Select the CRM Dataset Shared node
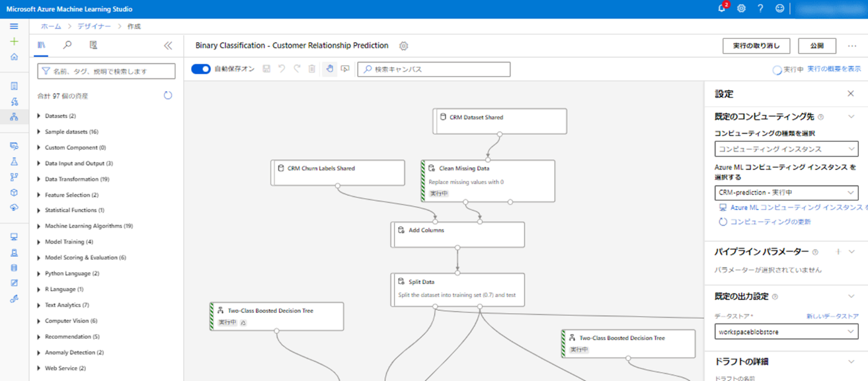 (500, 121)
